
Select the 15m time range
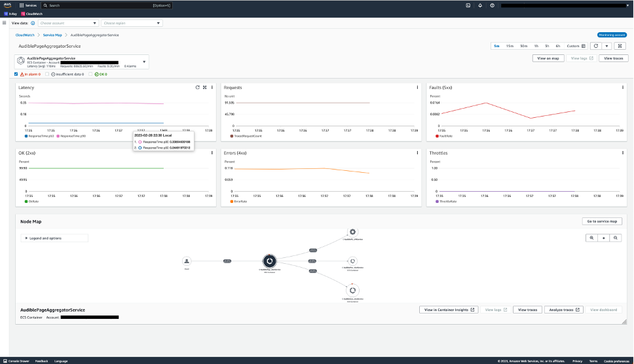(510, 46)
